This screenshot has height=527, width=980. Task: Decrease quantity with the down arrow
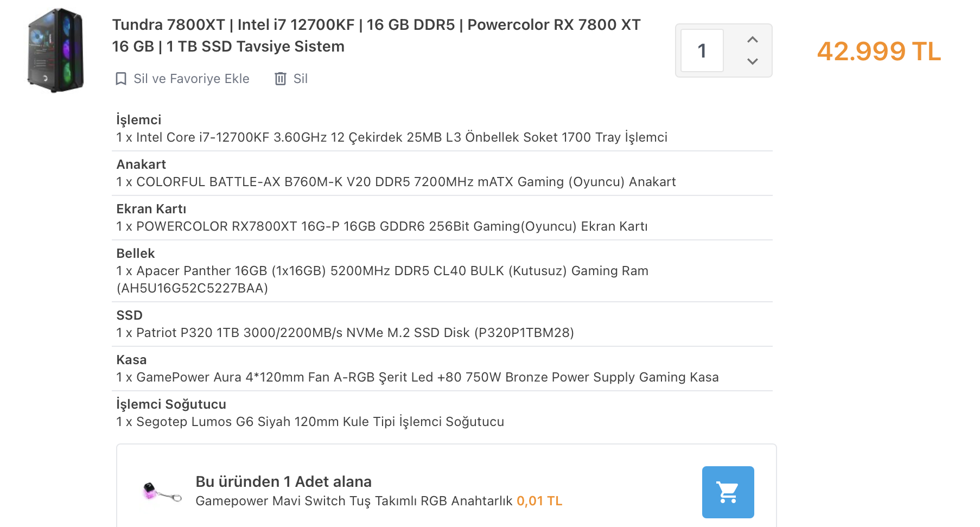(x=752, y=61)
